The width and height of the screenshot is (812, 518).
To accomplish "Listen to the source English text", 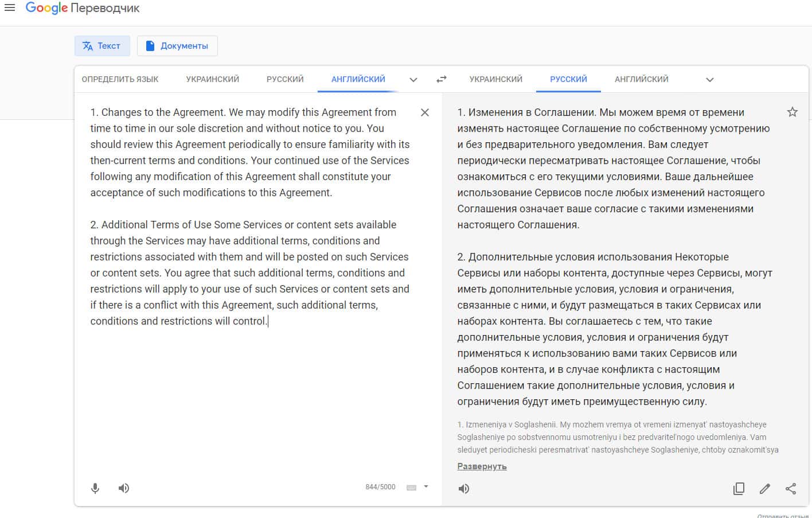I will (x=124, y=488).
